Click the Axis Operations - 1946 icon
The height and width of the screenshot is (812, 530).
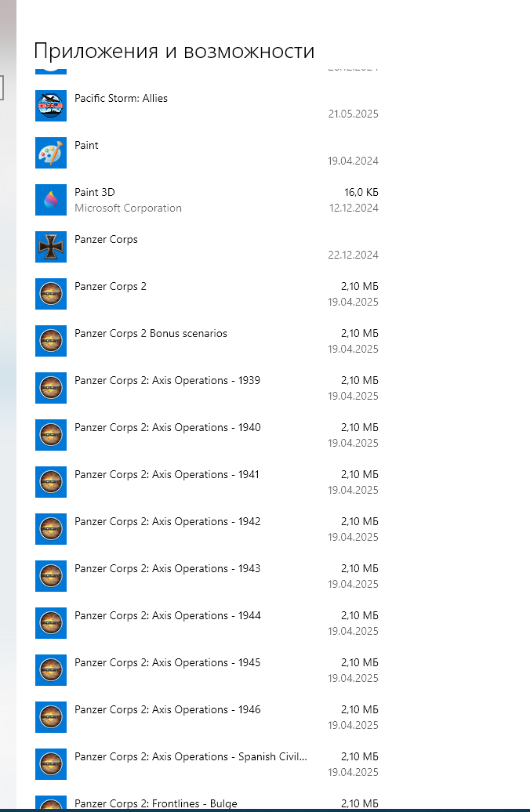[x=51, y=717]
